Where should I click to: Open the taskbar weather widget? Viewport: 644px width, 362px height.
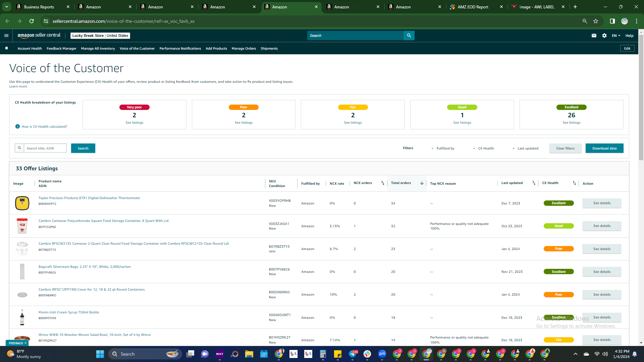[24, 354]
